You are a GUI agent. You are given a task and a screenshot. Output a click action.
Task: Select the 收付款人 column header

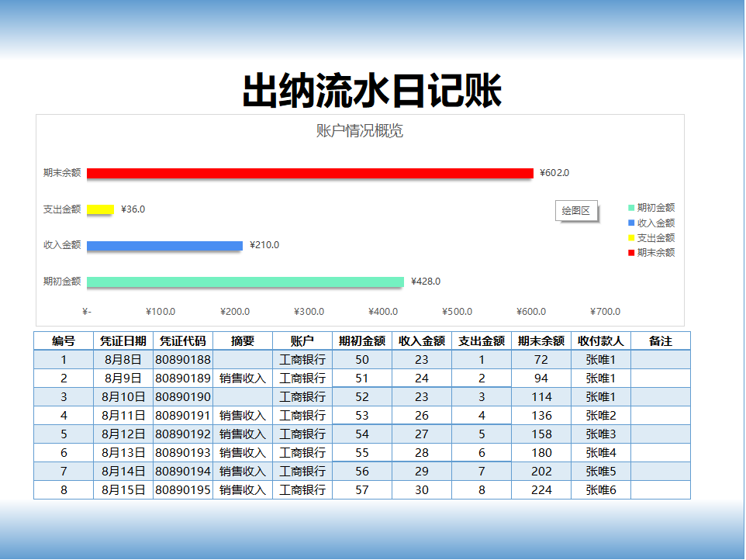click(x=601, y=341)
